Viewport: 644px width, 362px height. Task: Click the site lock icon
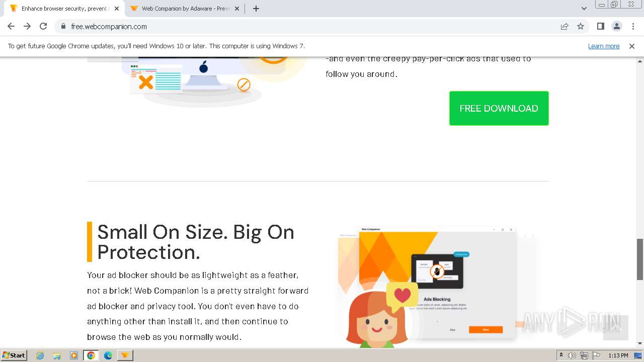click(x=63, y=27)
